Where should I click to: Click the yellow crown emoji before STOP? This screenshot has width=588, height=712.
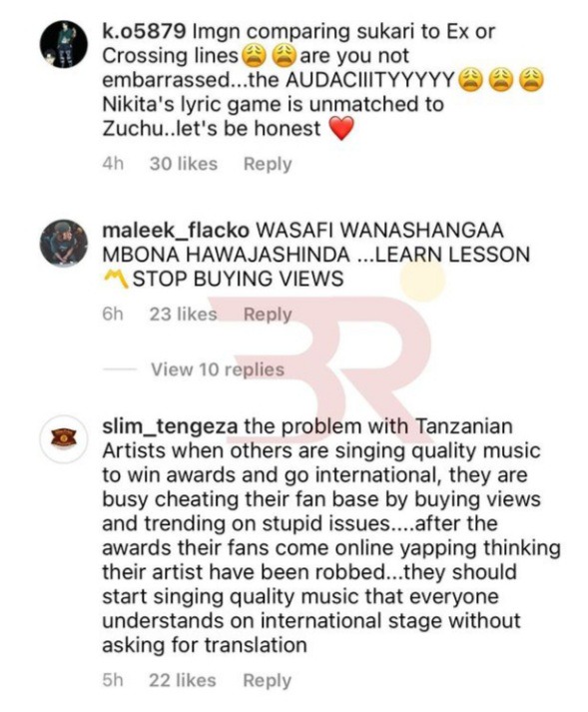coord(116,279)
